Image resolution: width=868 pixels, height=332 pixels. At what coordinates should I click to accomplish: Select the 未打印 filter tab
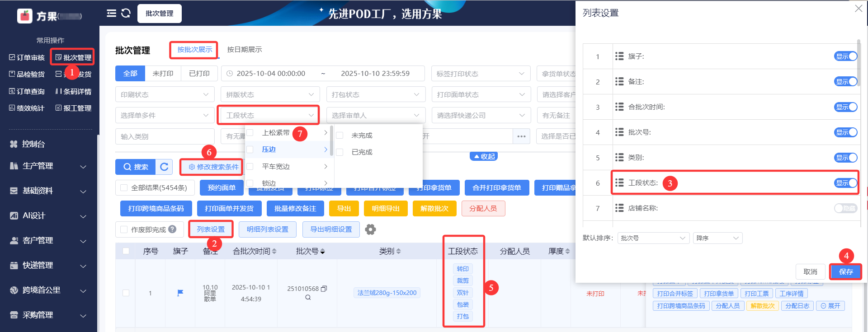pyautogui.click(x=163, y=74)
